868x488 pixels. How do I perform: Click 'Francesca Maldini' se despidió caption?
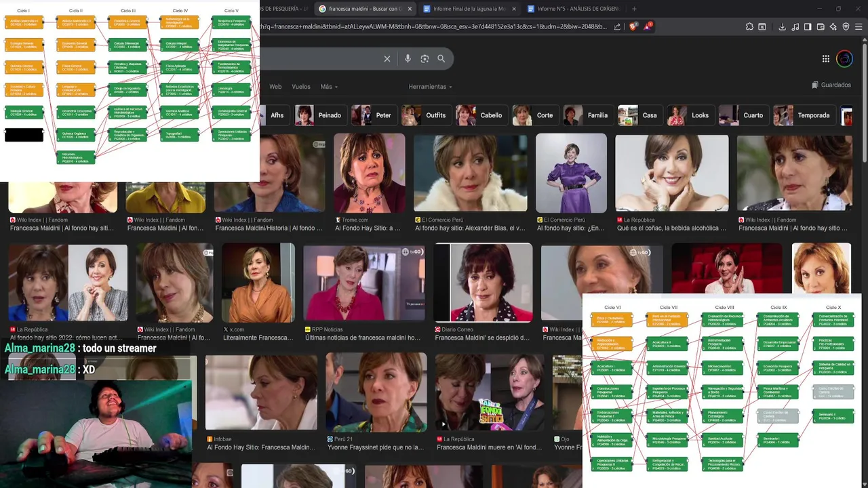[482, 338]
